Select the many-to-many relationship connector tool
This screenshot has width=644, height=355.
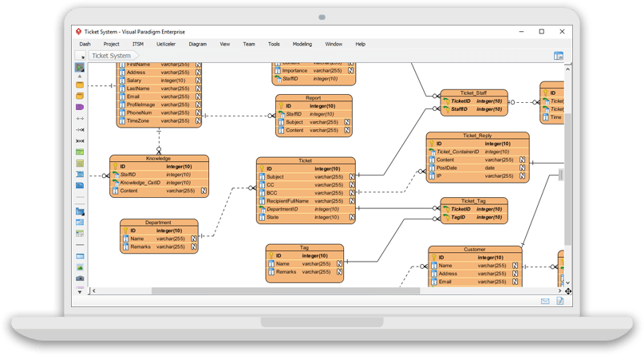tap(80, 140)
